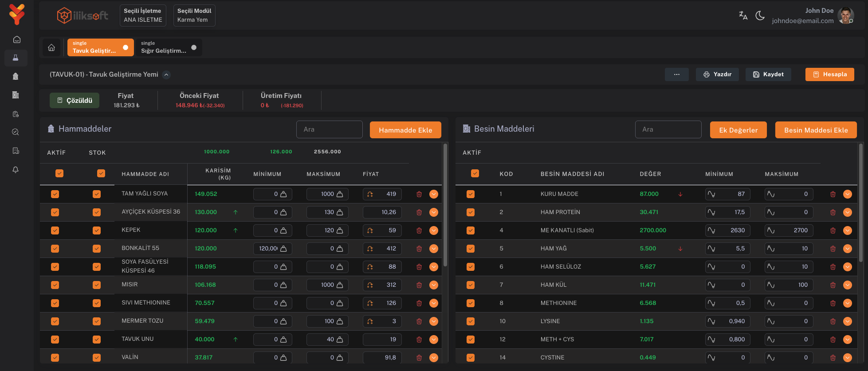Uncheck AKTİF for AYÇİÇEK KÜSPESİ 36
The width and height of the screenshot is (868, 371).
[x=55, y=212]
